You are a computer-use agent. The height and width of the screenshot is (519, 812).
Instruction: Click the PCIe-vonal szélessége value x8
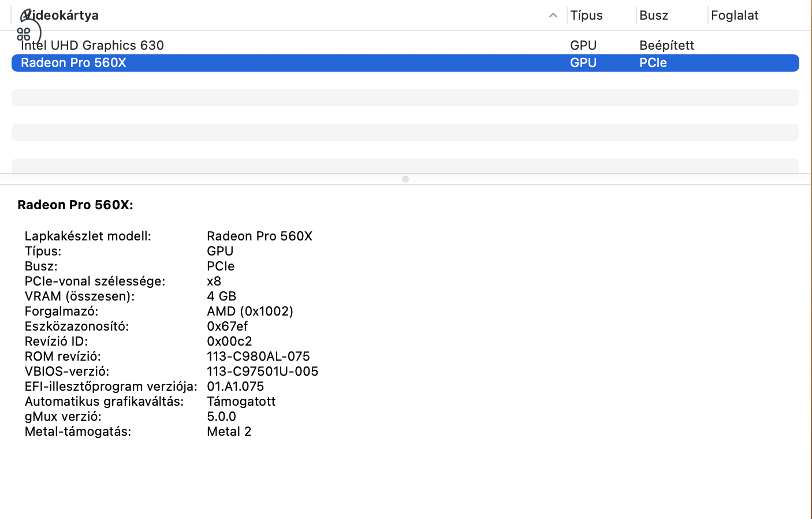click(x=214, y=281)
